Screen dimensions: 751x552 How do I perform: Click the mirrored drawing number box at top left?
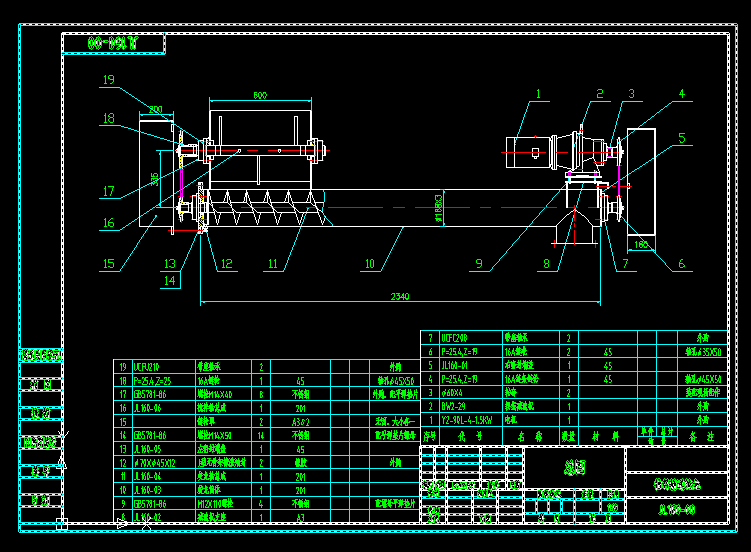tap(114, 44)
